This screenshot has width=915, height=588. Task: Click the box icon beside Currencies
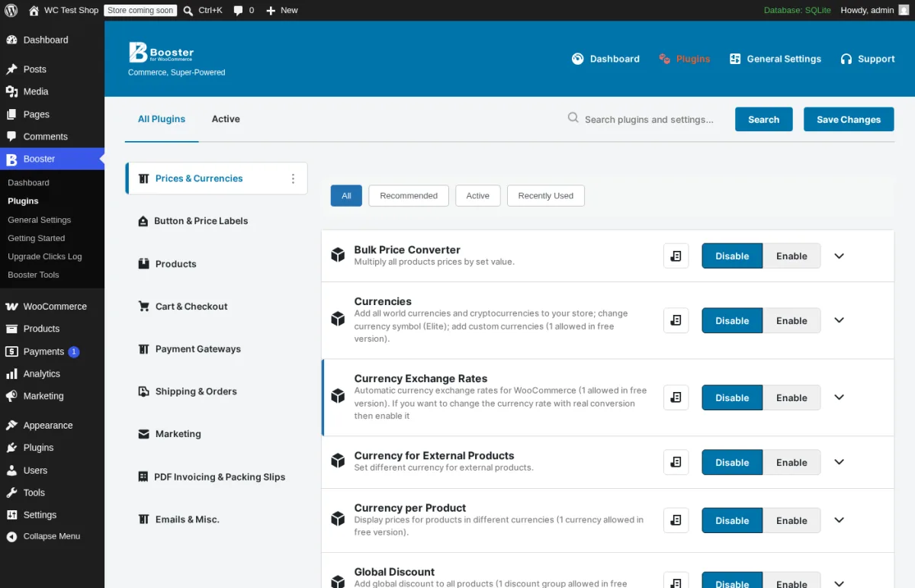point(338,319)
